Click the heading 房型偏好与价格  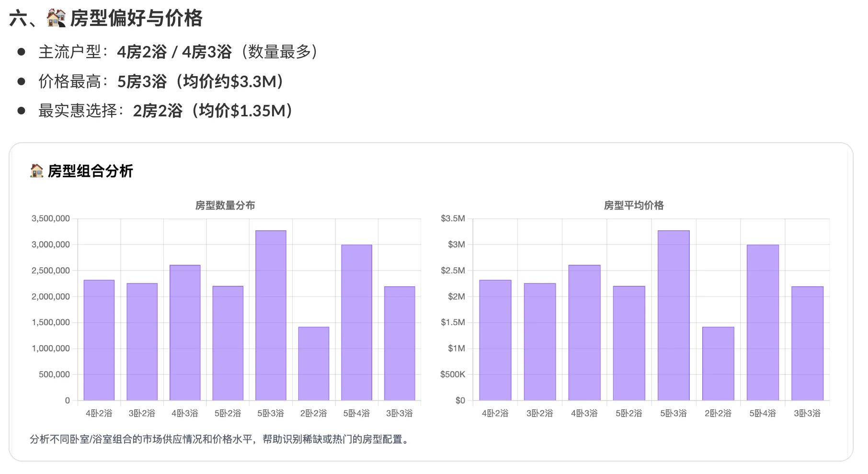[x=137, y=18]
